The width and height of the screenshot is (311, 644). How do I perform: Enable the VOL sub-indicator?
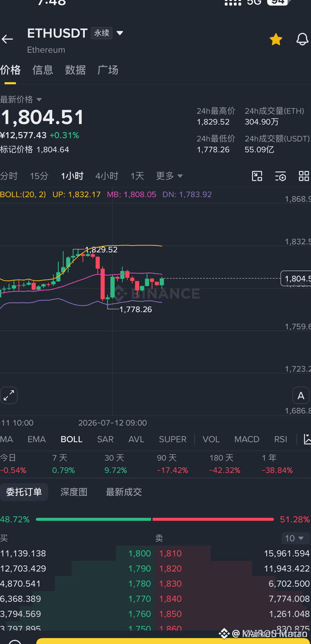coord(211,440)
